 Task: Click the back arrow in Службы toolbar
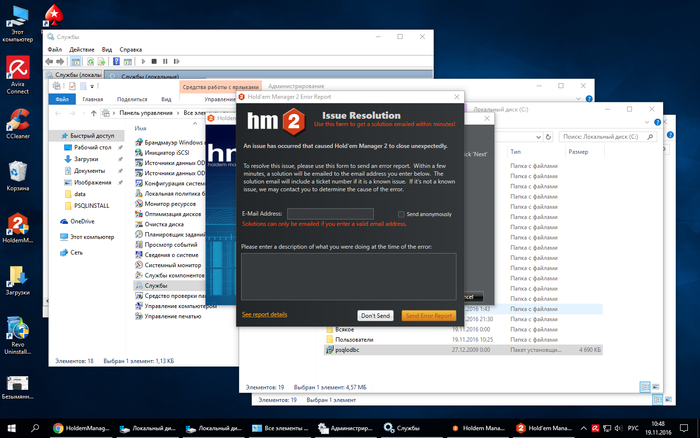(x=49, y=61)
